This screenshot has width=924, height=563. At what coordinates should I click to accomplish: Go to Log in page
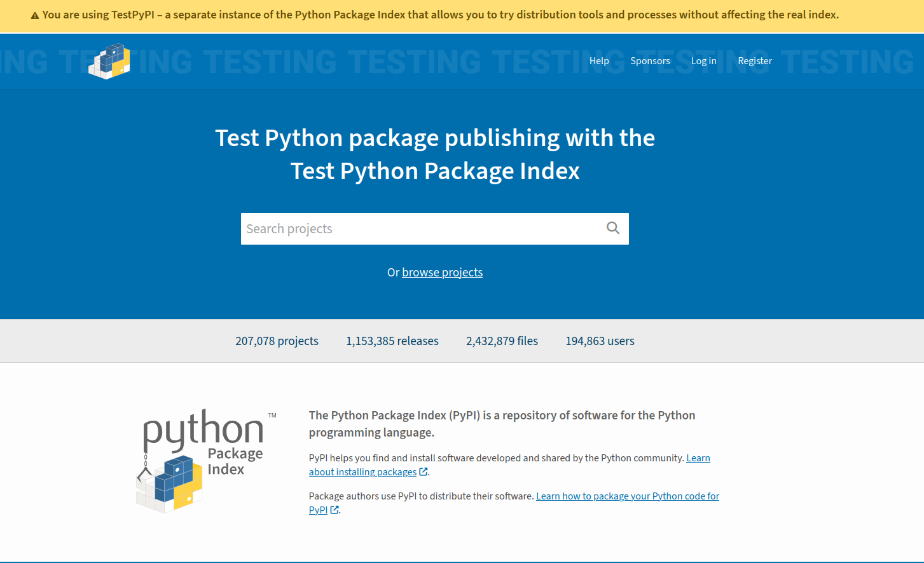pyautogui.click(x=703, y=61)
